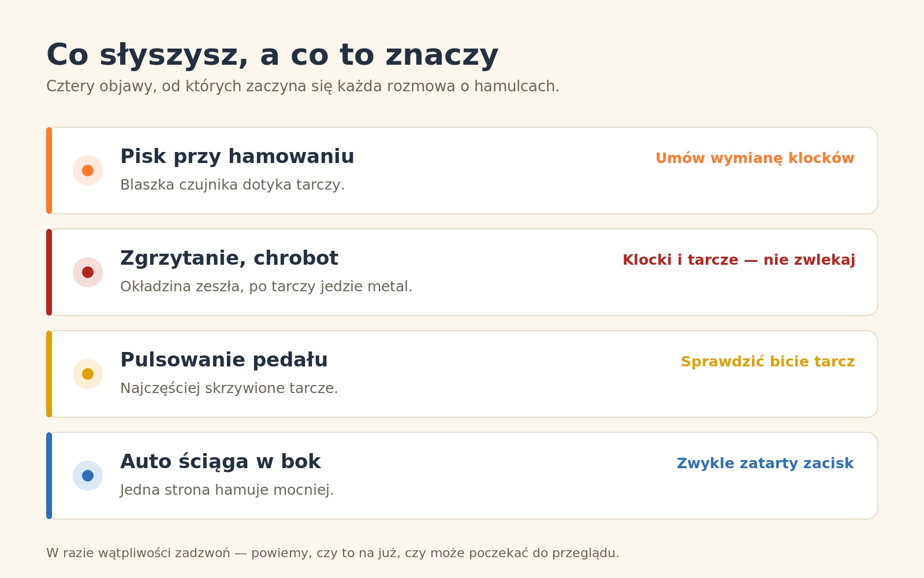
Task: Click the page title 'Co słyszysz, a co to znaczy'
Action: (x=272, y=55)
